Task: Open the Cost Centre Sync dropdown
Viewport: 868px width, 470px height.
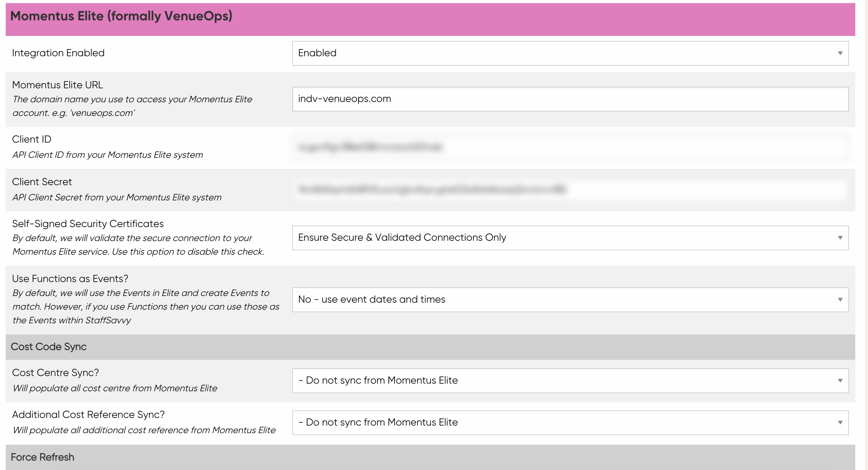Action: point(570,381)
